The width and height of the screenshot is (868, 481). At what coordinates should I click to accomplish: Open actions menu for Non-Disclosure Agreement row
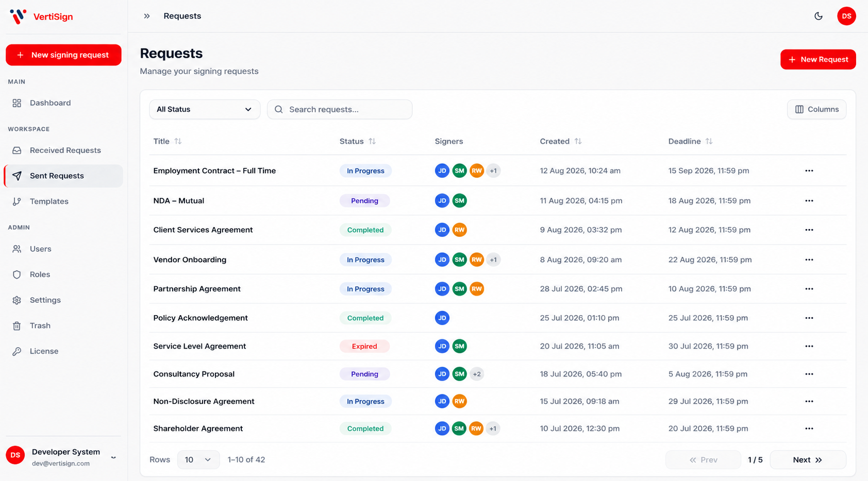point(809,401)
